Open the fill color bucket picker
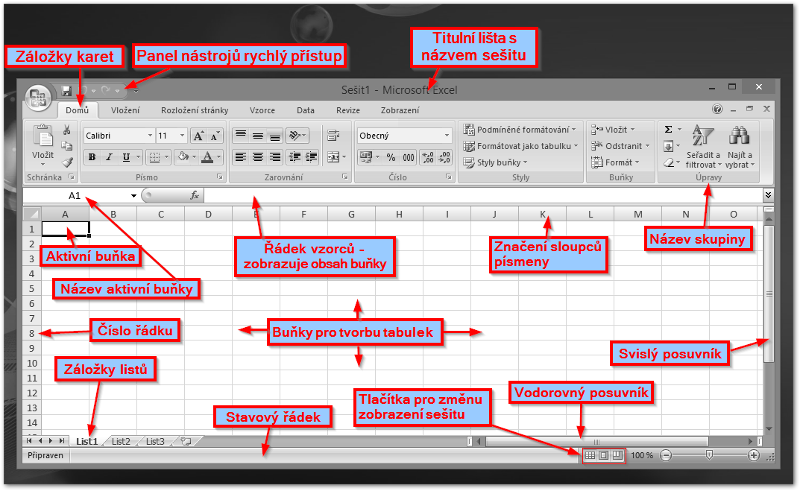800x491 pixels. point(183,157)
